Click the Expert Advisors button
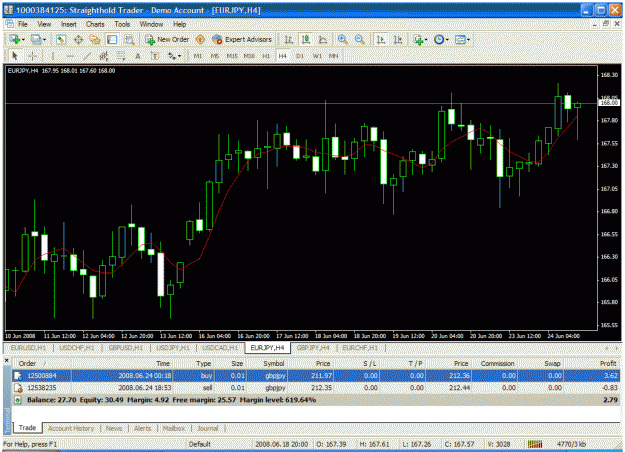 [242, 39]
